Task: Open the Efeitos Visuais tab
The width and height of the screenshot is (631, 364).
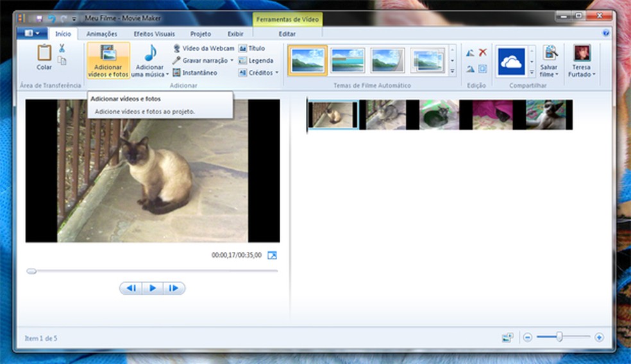Action: tap(154, 34)
